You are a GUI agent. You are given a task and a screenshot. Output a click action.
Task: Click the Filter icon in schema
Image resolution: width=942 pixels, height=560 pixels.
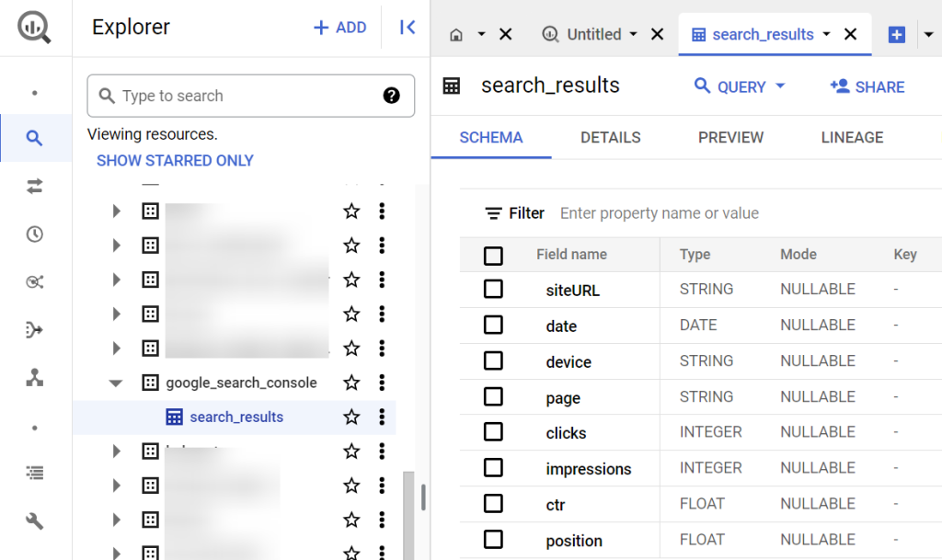point(493,213)
